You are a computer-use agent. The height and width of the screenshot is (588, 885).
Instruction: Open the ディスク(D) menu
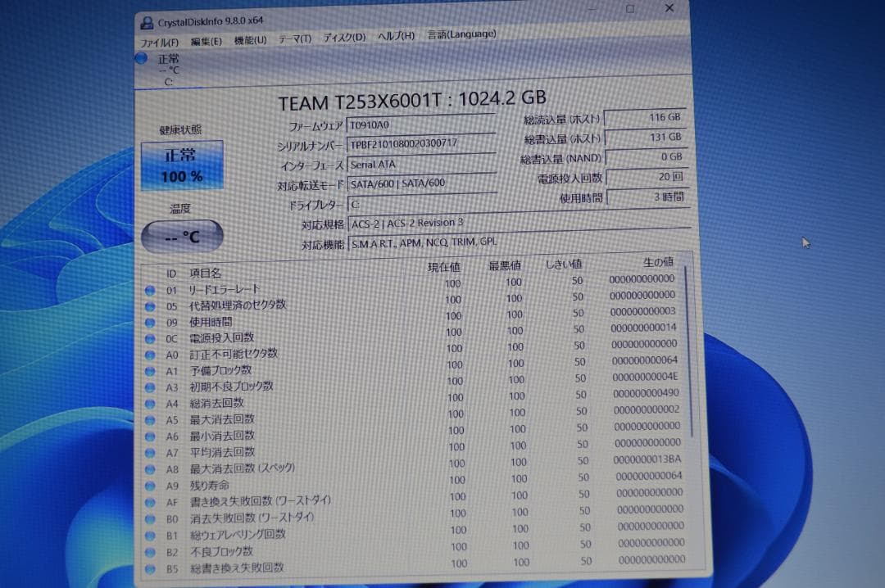tap(344, 37)
